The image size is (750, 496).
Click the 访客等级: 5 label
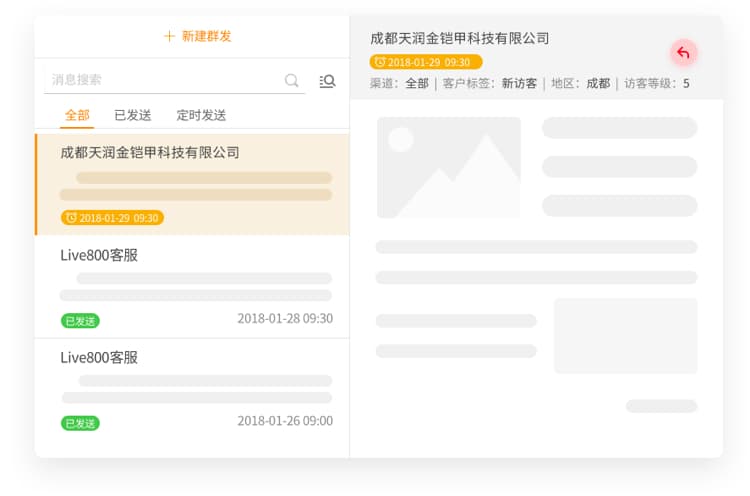point(656,83)
